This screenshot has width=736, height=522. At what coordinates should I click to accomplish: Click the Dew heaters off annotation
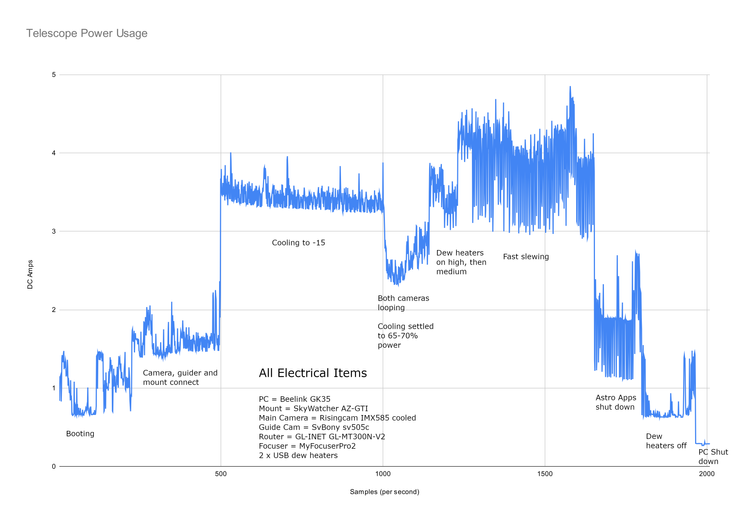coord(666,441)
